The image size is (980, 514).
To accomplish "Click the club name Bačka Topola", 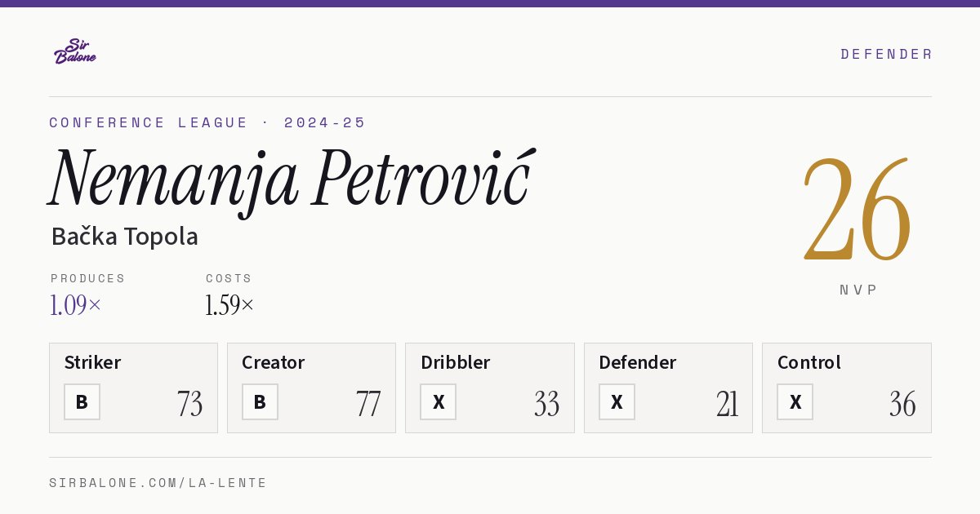I will tap(124, 237).
